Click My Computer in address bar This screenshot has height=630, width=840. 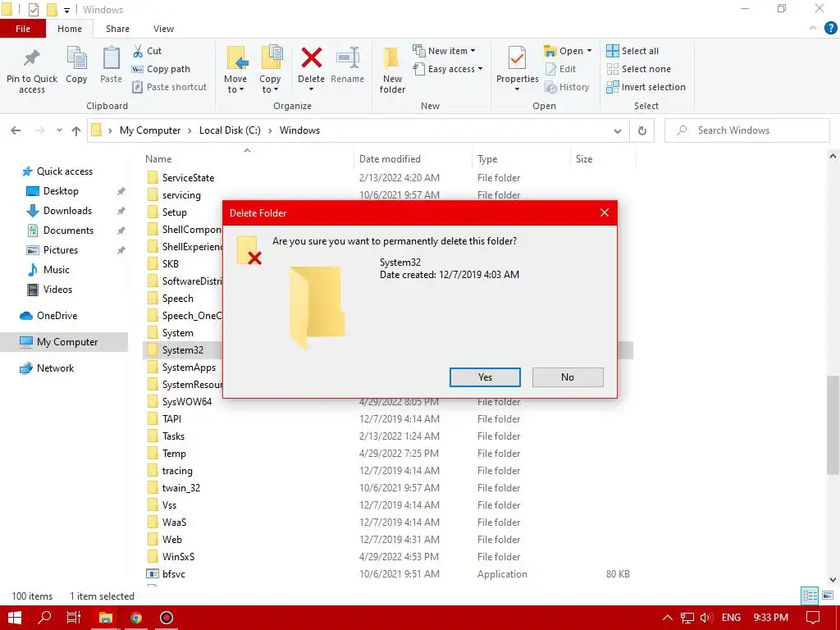click(x=150, y=130)
